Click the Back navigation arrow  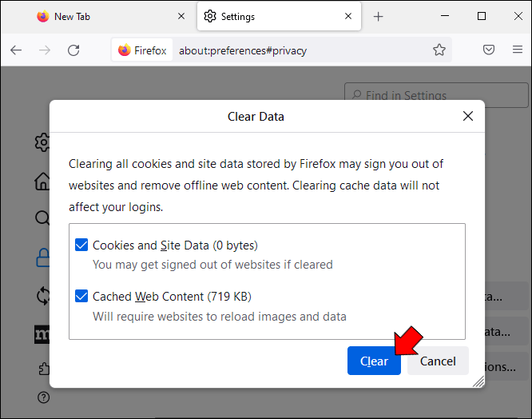(x=16, y=50)
